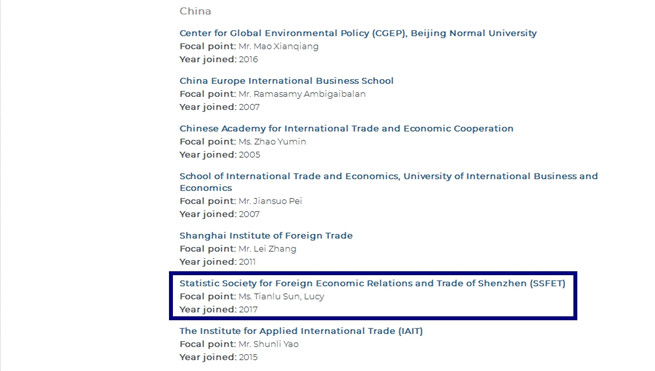Viewport: 655px width, 371px height.
Task: Click focal point name Mr. Jiansuo Pei
Action: (x=270, y=201)
